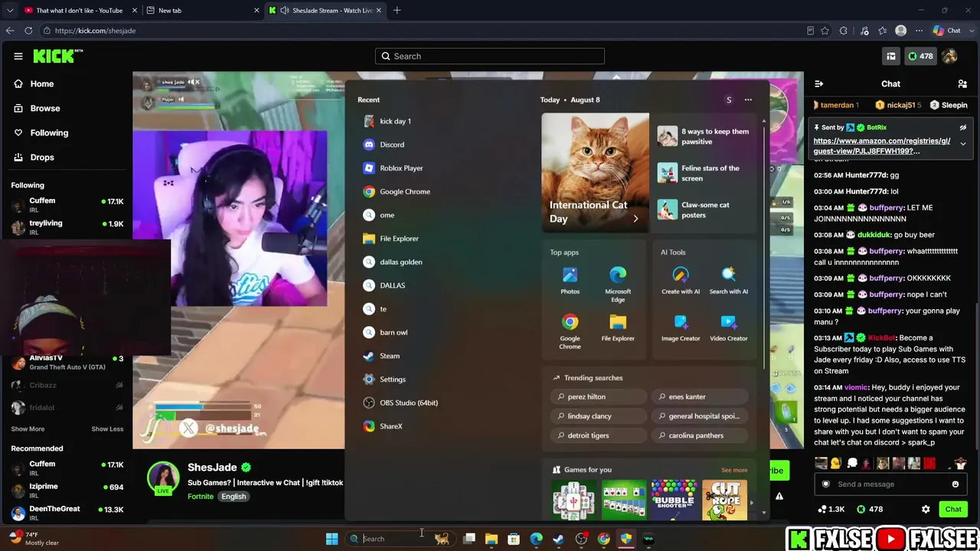The image size is (980, 551).
Task: Click Show Less in Following list
Action: point(107,429)
